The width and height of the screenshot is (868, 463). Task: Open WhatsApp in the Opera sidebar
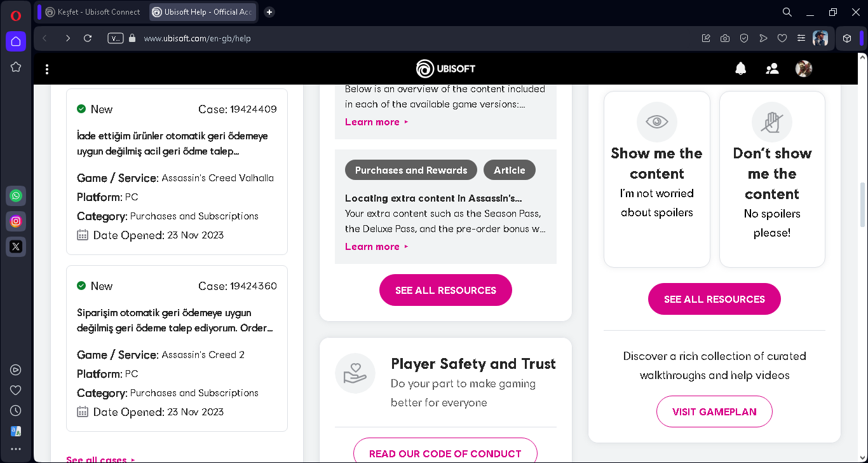(x=16, y=196)
